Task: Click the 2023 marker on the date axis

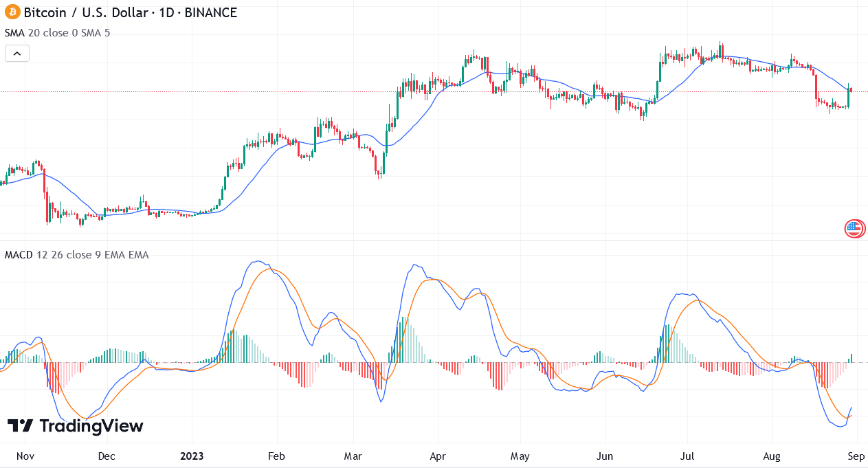Action: click(x=192, y=456)
